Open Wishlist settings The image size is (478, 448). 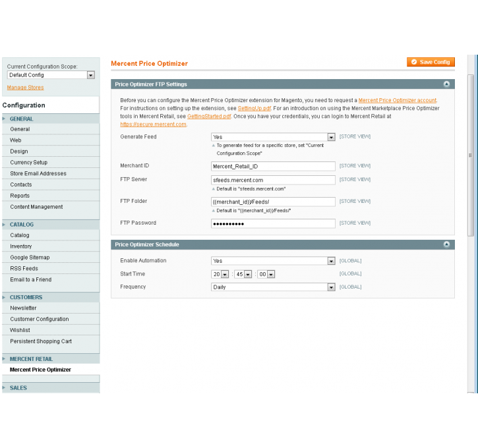(51, 330)
